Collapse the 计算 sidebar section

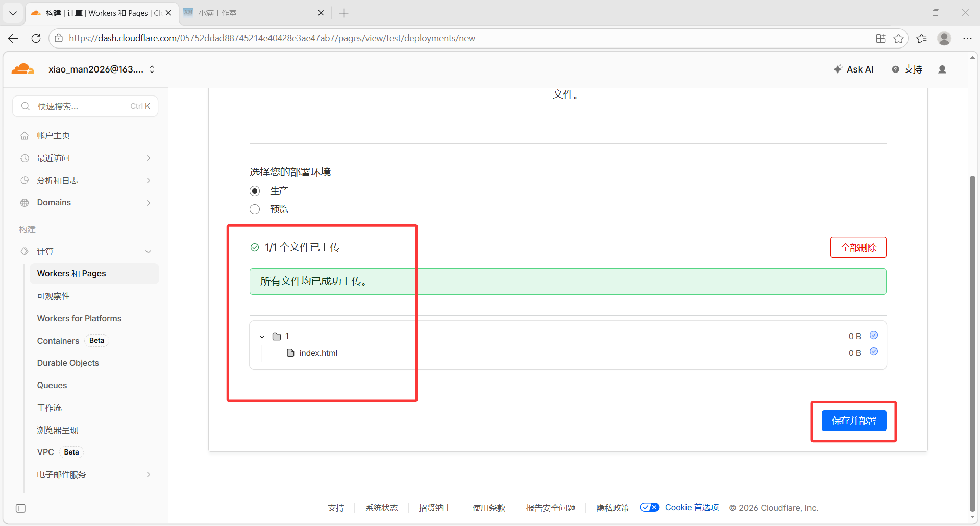pyautogui.click(x=148, y=252)
